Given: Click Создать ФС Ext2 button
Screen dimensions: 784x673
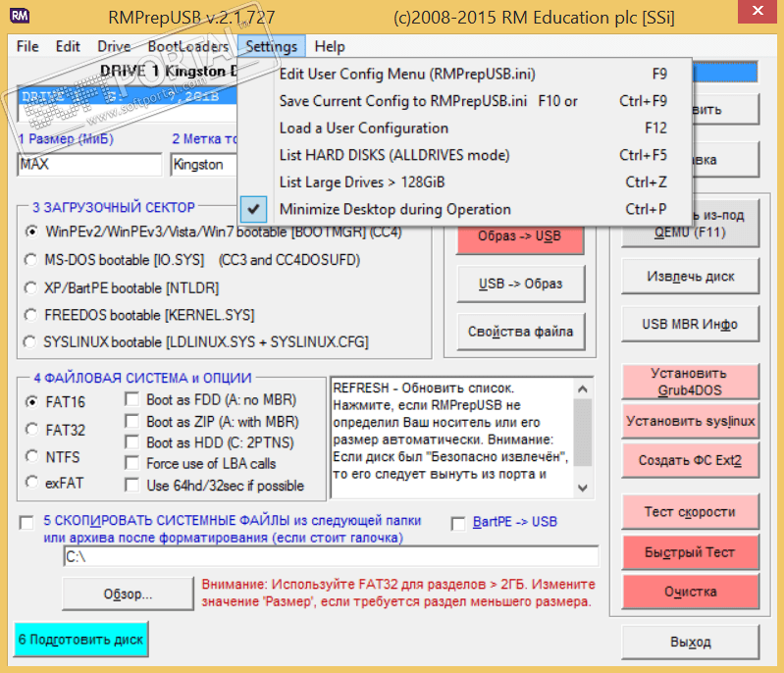Looking at the screenshot, I should (690, 460).
